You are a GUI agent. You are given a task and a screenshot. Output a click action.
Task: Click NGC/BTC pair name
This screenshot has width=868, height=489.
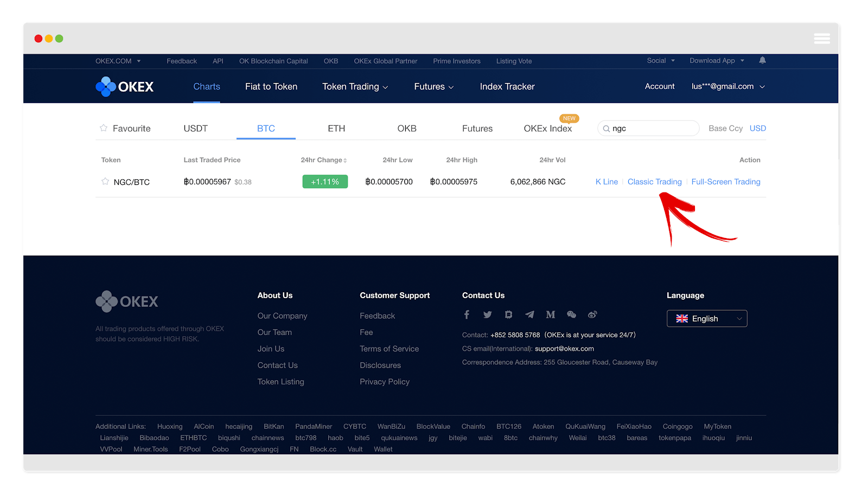pos(131,182)
